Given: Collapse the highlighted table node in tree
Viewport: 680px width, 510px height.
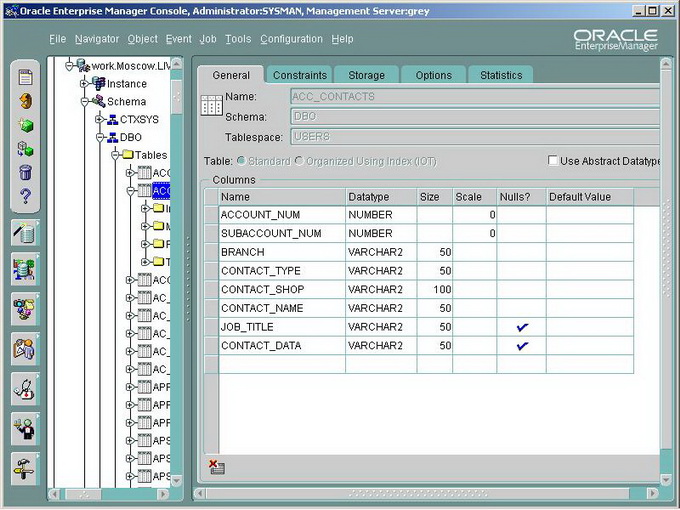Looking at the screenshot, I should point(130,191).
